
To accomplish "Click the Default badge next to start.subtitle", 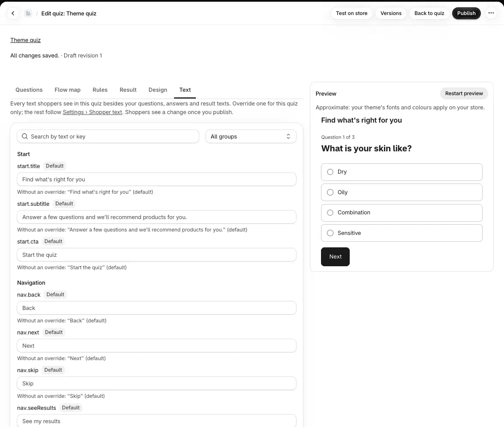I will pyautogui.click(x=64, y=204).
